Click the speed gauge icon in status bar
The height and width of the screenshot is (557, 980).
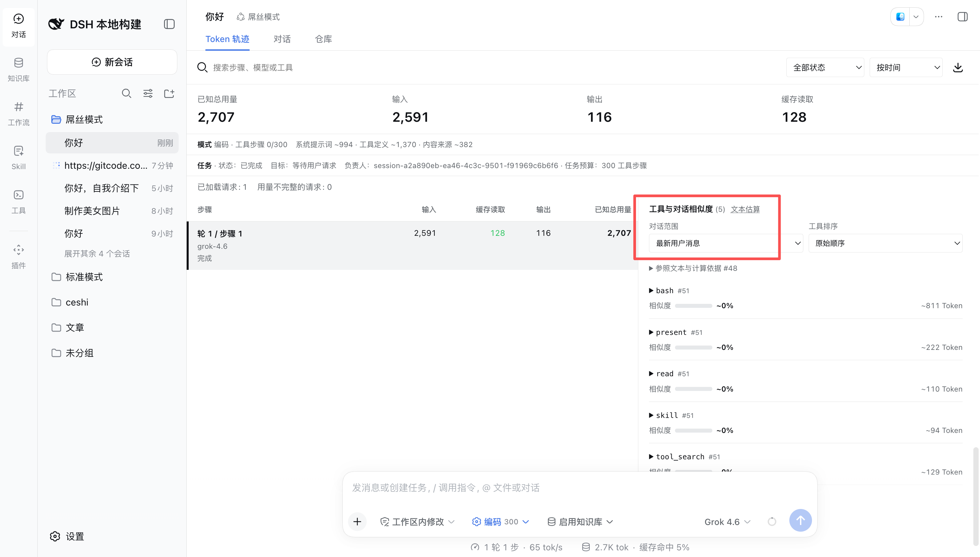475,547
